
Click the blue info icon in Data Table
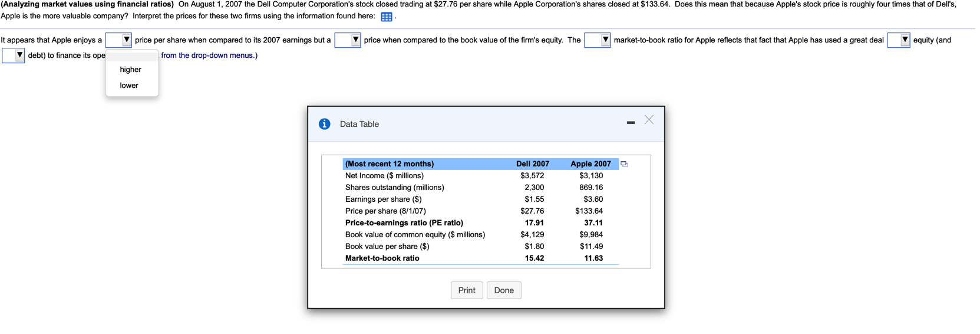point(324,124)
